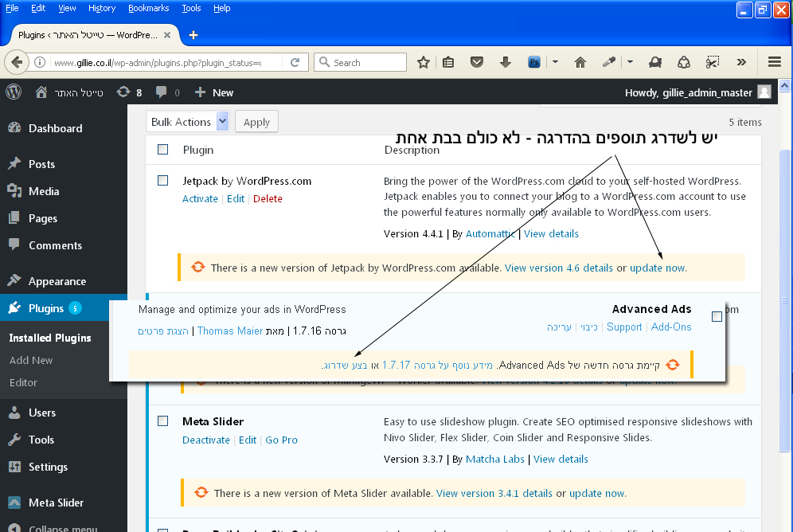Tick the select-all plugins checkbox
Screen dimensions: 793x532
(x=163, y=149)
